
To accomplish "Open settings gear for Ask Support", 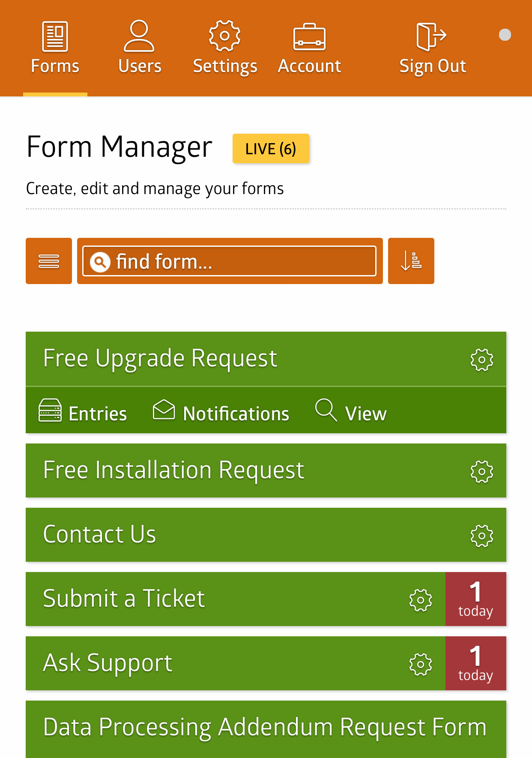I will (x=421, y=664).
